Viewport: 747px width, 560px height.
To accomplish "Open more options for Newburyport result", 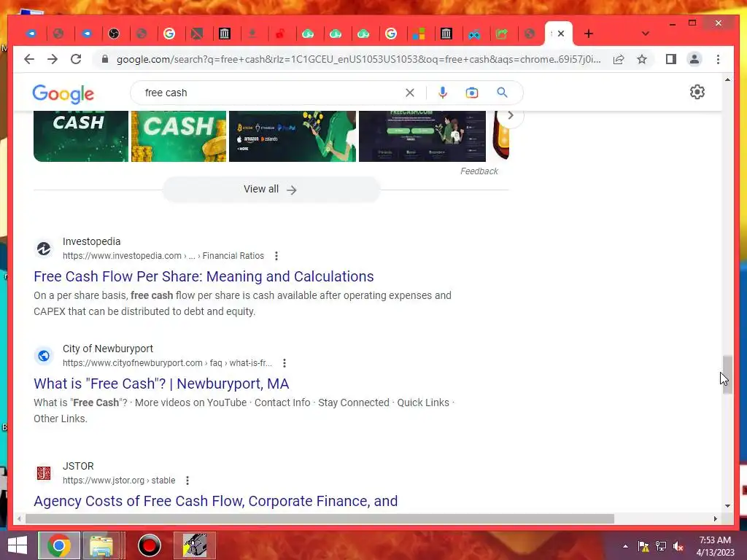I will pyautogui.click(x=285, y=363).
